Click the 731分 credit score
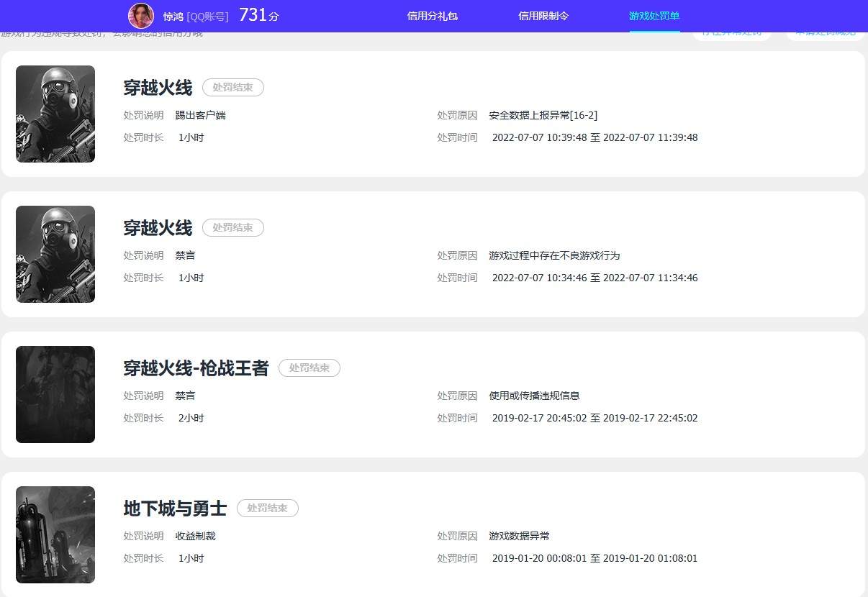The image size is (868, 597). [258, 15]
